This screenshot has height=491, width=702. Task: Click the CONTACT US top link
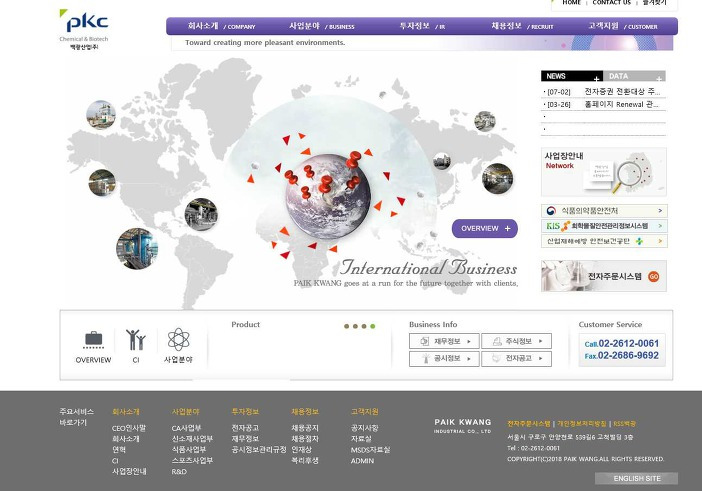tap(611, 2)
